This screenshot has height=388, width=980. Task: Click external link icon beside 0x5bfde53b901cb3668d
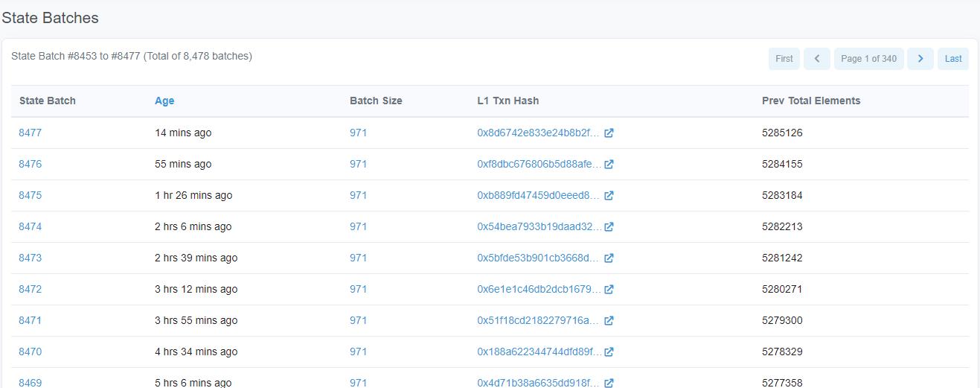point(609,258)
